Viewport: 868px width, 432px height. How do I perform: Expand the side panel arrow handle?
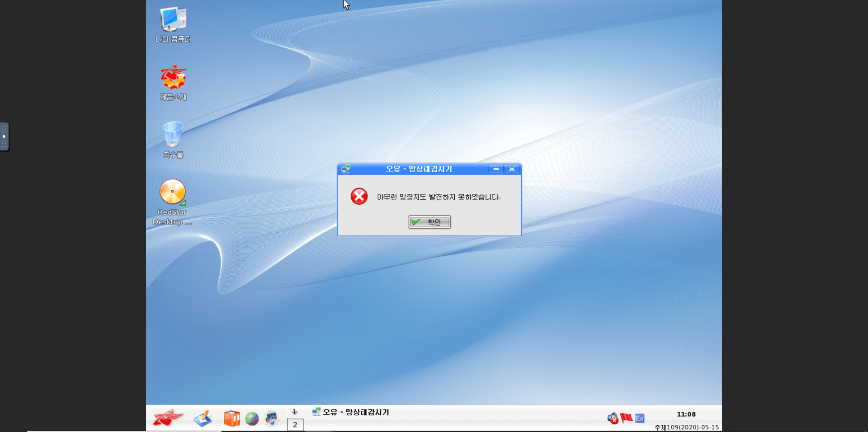pos(4,136)
